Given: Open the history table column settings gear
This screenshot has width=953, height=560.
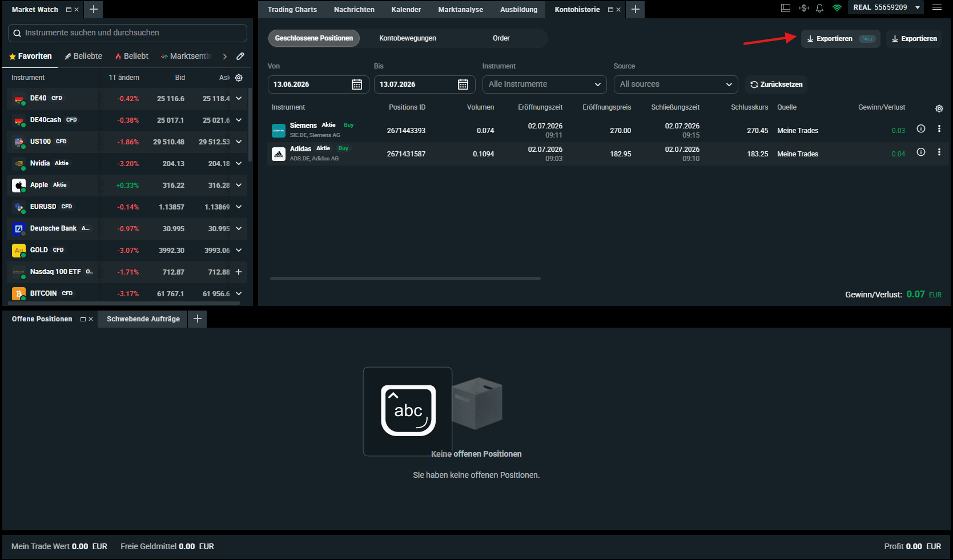Looking at the screenshot, I should point(939,108).
